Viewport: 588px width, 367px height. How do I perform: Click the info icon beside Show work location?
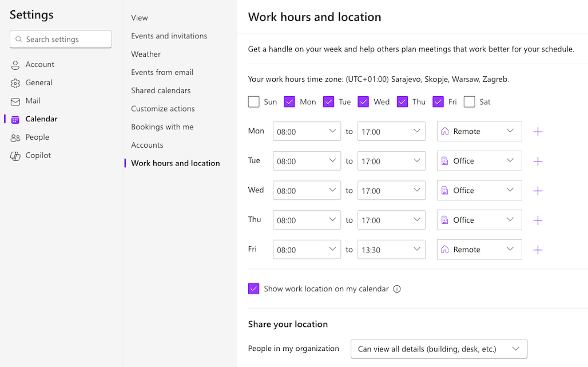coord(397,289)
